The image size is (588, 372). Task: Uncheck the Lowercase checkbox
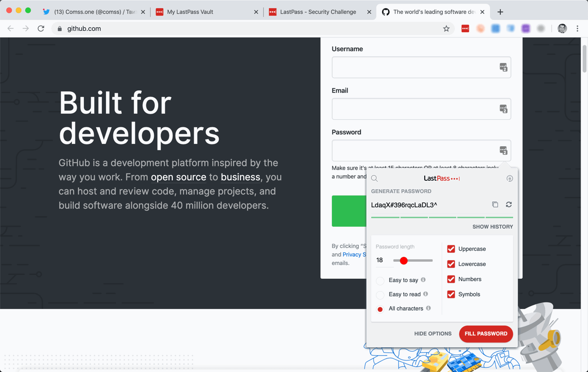[451, 264]
